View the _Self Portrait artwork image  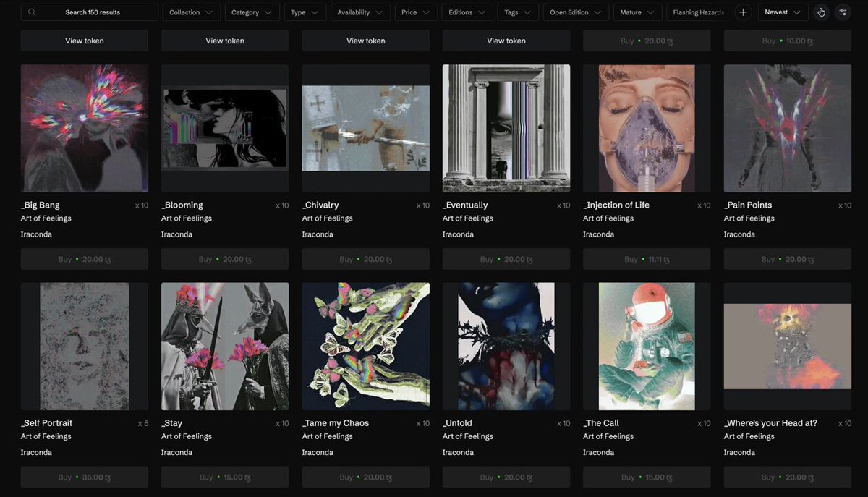(x=85, y=347)
